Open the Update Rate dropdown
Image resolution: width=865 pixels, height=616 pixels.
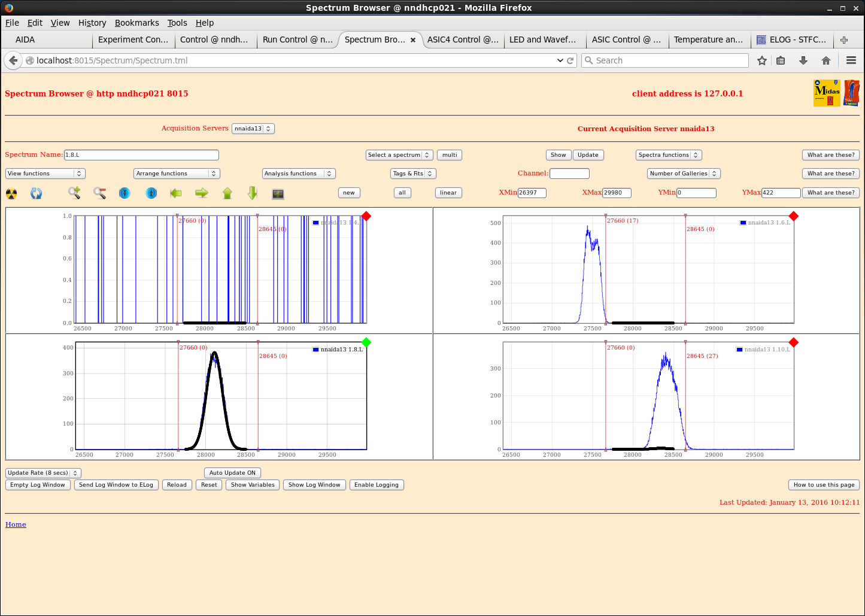tap(43, 473)
